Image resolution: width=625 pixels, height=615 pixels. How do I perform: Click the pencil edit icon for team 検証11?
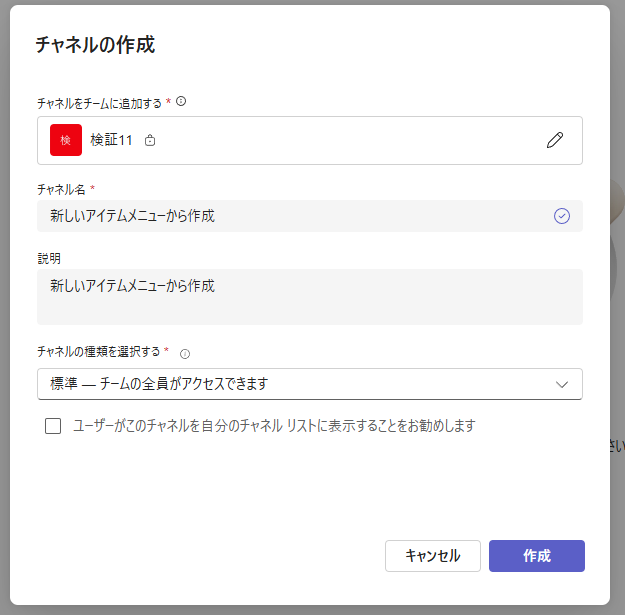click(554, 140)
